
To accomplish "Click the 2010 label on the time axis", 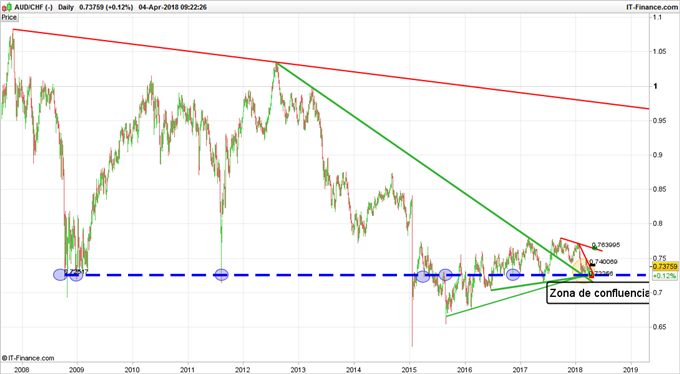I will coord(132,370).
